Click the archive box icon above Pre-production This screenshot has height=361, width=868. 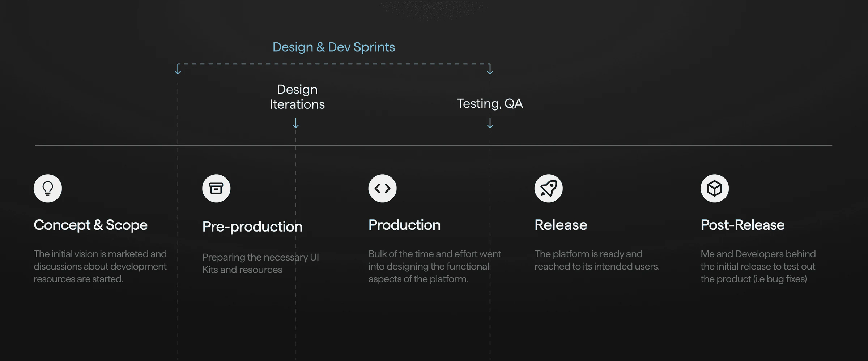pyautogui.click(x=216, y=188)
